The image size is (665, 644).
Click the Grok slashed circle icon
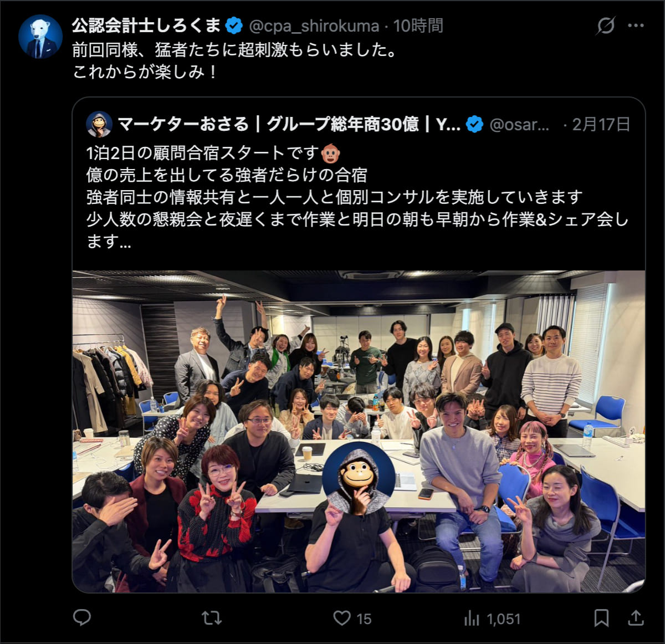point(606,25)
